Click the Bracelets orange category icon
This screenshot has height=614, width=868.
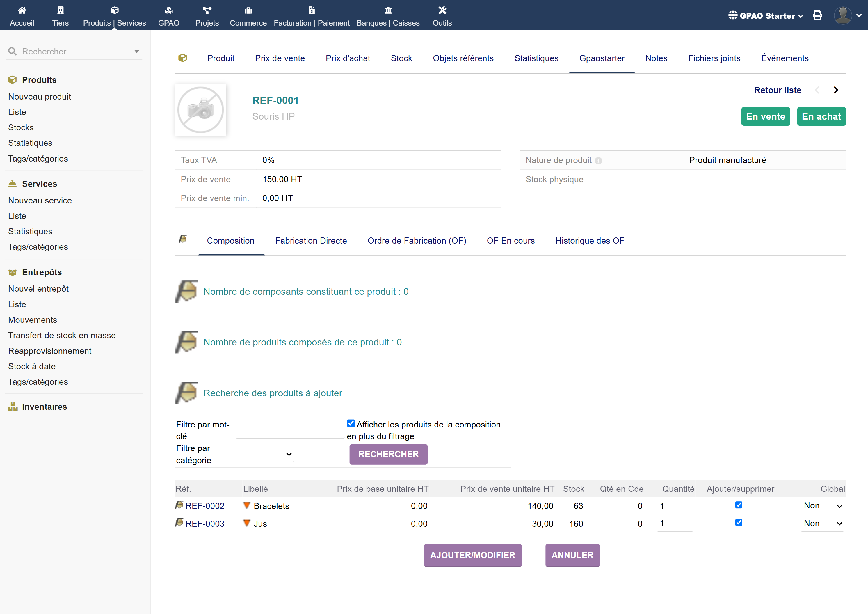point(247,505)
